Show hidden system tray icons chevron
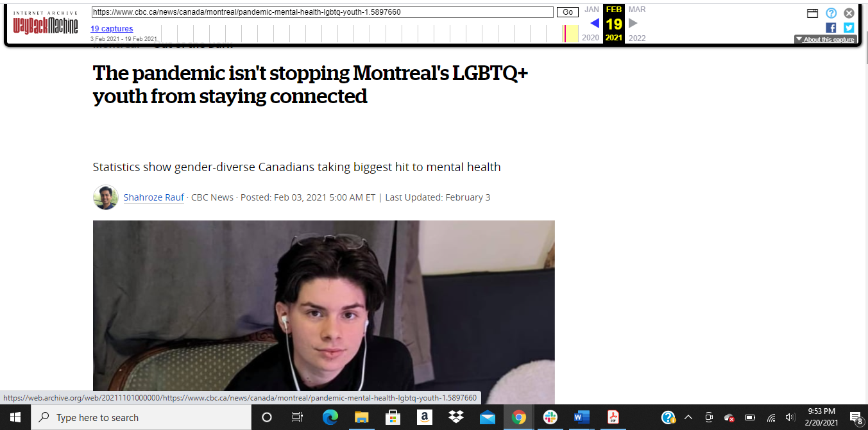This screenshot has width=868, height=430. pos(688,417)
